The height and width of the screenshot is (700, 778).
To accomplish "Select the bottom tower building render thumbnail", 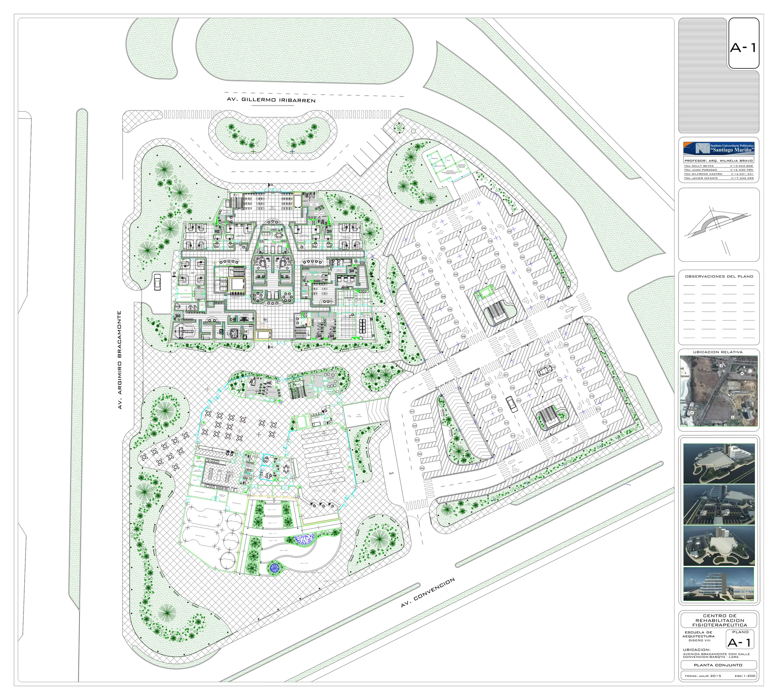I will coord(719,584).
